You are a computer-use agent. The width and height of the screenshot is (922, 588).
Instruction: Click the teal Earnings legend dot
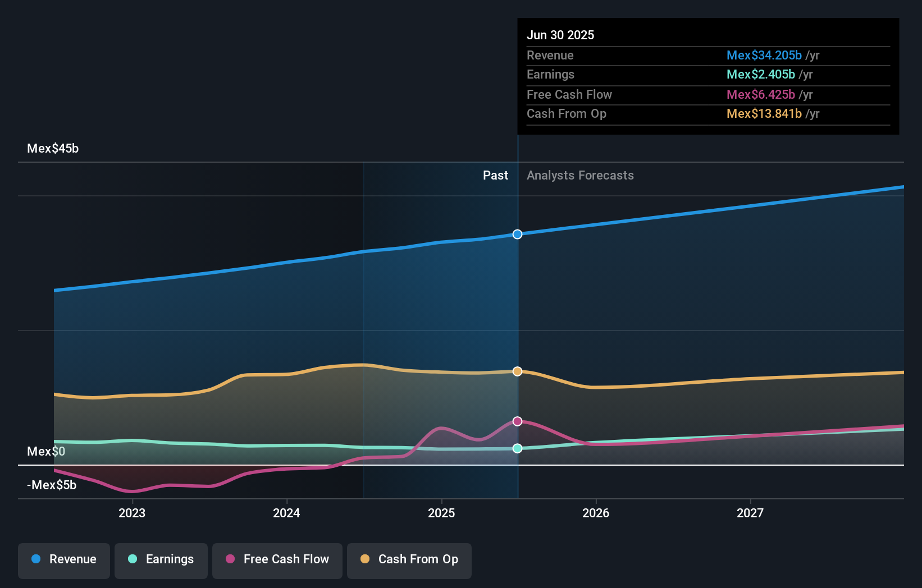[x=133, y=559]
